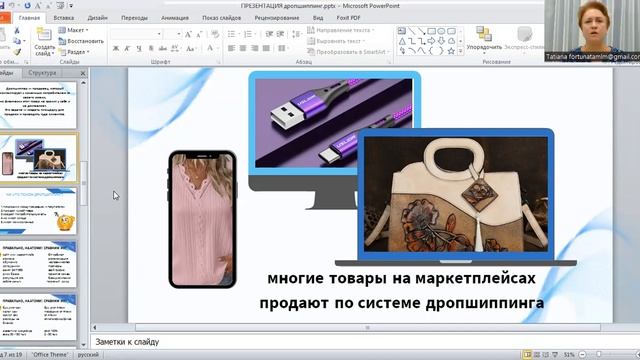Open the Главная ribbon tab
The width and height of the screenshot is (640, 360).
29,18
